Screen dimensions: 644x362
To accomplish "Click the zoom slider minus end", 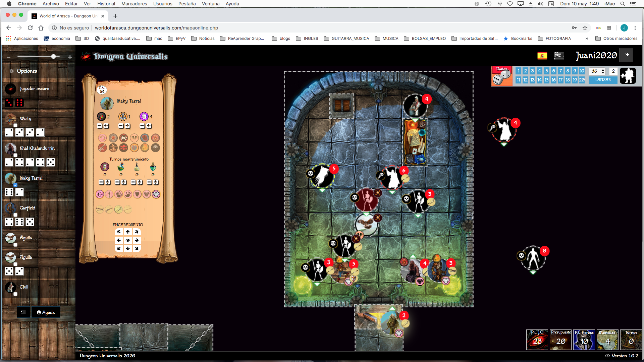I will (x=9, y=57).
